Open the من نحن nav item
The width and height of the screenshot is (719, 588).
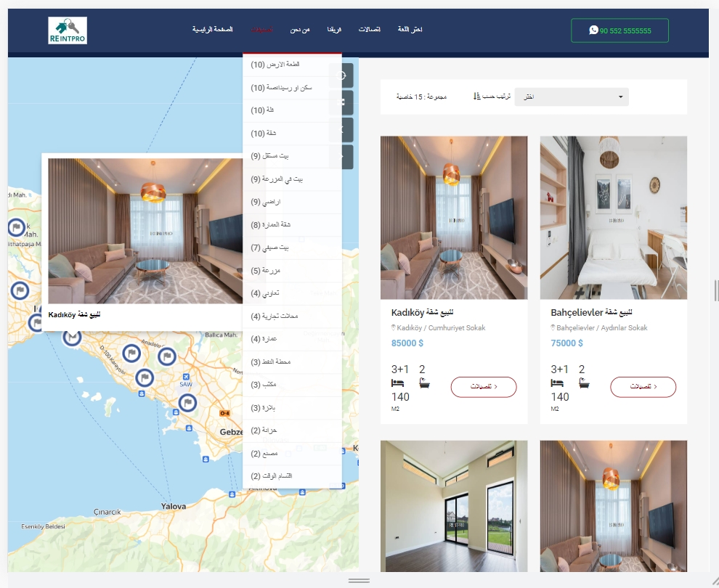(x=300, y=29)
